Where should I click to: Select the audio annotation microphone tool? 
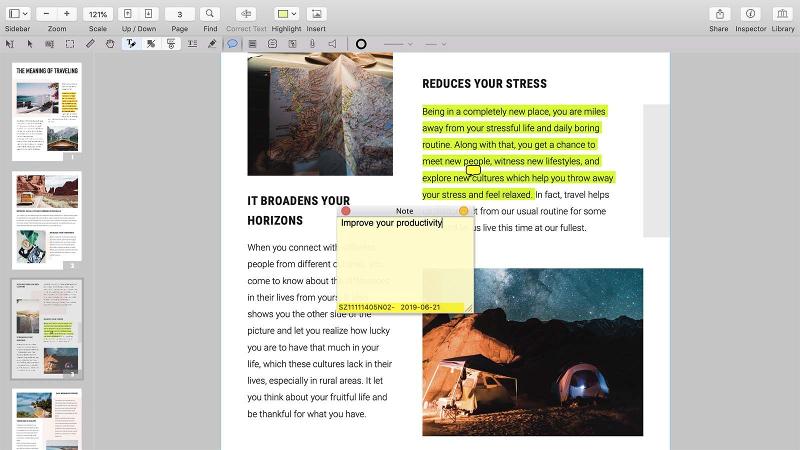312,44
